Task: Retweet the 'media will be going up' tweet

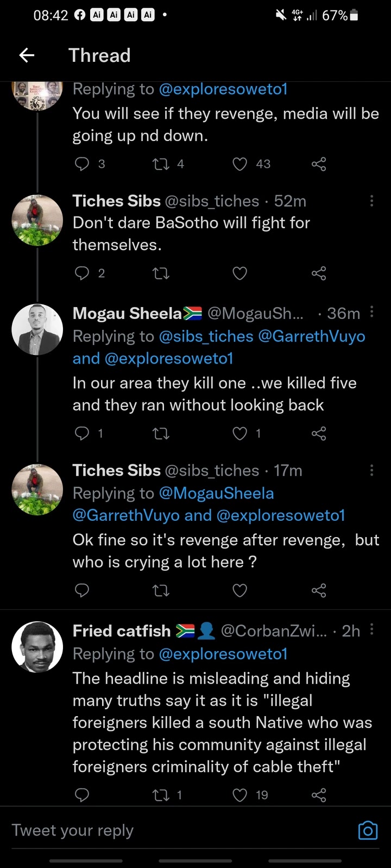Action: [161, 164]
